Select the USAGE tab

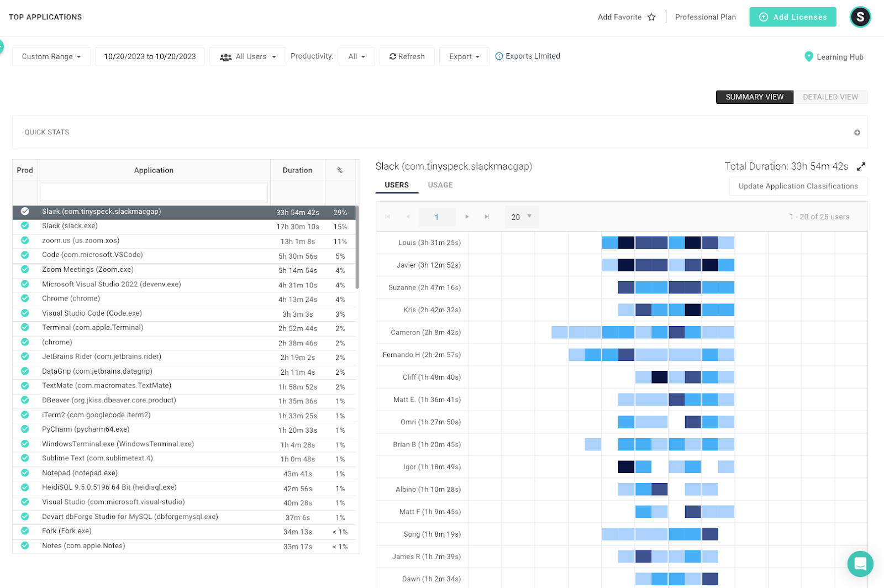pos(440,185)
